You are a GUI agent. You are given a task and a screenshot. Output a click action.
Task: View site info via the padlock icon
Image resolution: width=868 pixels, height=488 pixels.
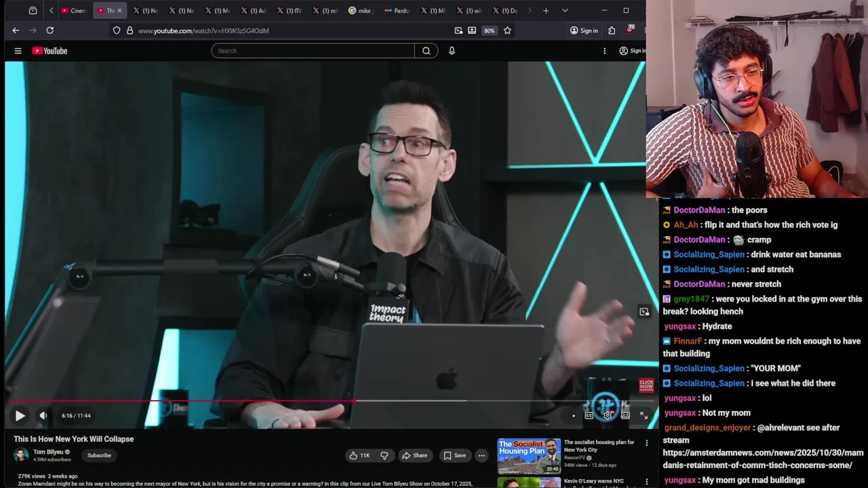click(x=130, y=30)
